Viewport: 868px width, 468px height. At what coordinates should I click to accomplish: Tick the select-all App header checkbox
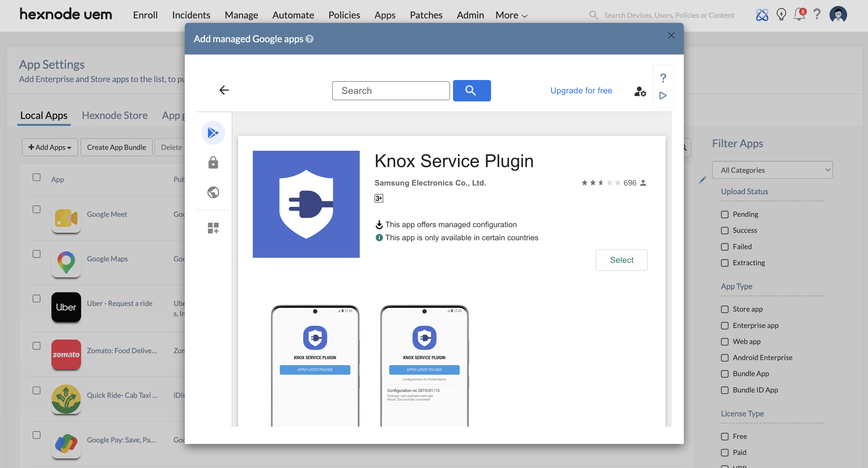coord(37,177)
